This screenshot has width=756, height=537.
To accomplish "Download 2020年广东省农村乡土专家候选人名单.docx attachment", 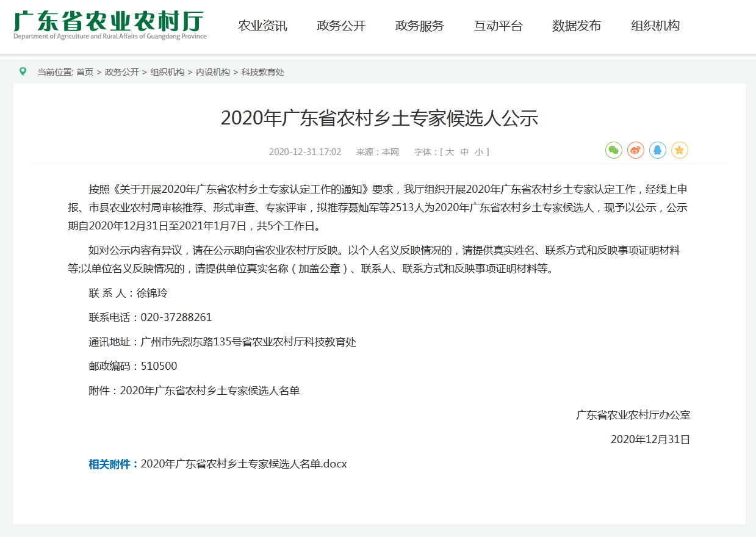I will [x=243, y=464].
